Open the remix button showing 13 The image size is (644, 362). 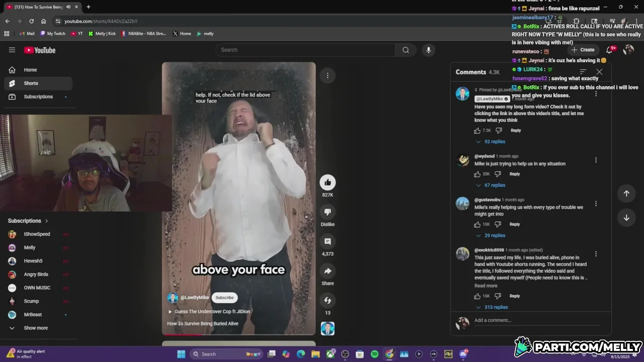[x=328, y=301]
